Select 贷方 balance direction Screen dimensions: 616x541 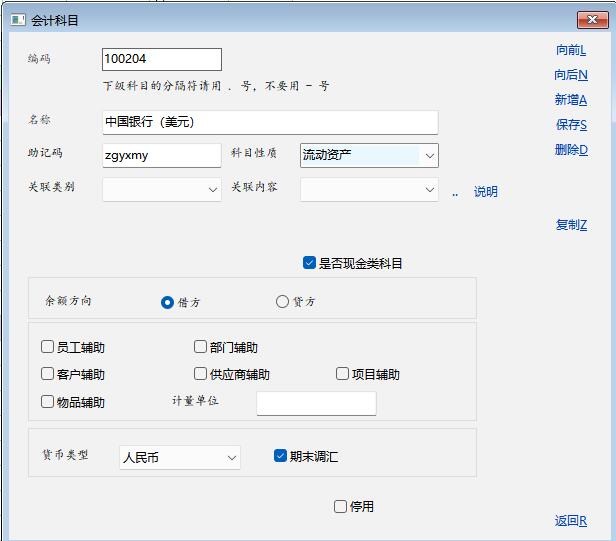click(282, 302)
